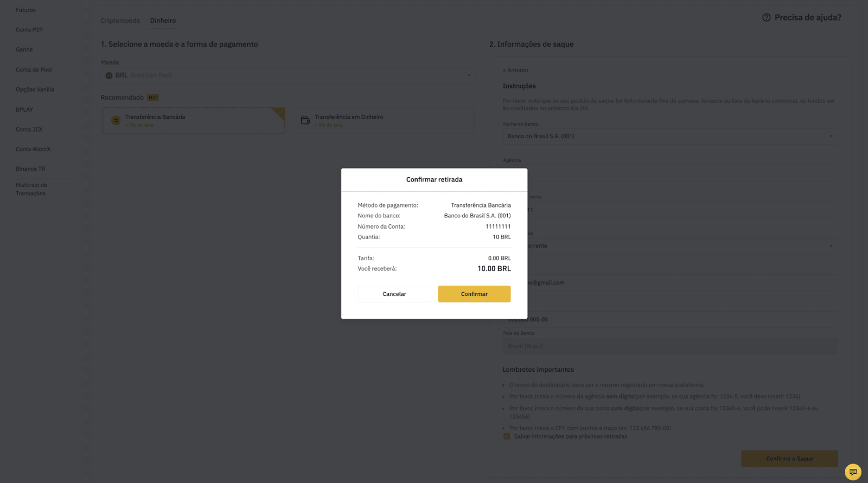Click the BRL currency coin icon
The width and height of the screenshot is (868, 483).
tap(109, 75)
